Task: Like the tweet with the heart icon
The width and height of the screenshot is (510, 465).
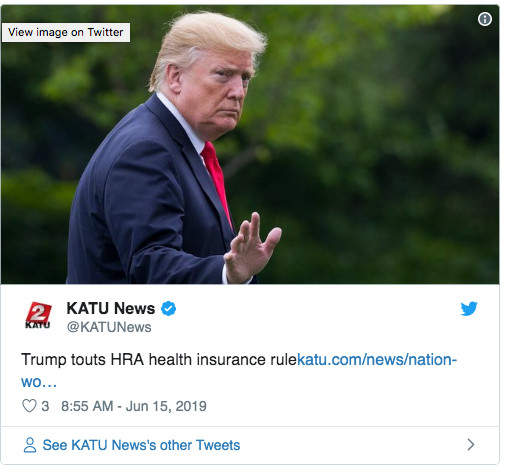Action: tap(29, 406)
